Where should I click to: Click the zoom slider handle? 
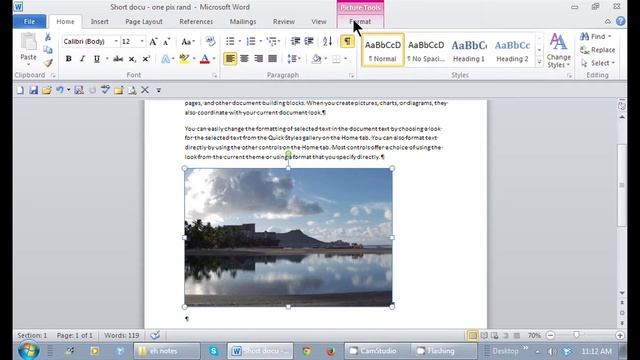pyautogui.click(x=576, y=336)
